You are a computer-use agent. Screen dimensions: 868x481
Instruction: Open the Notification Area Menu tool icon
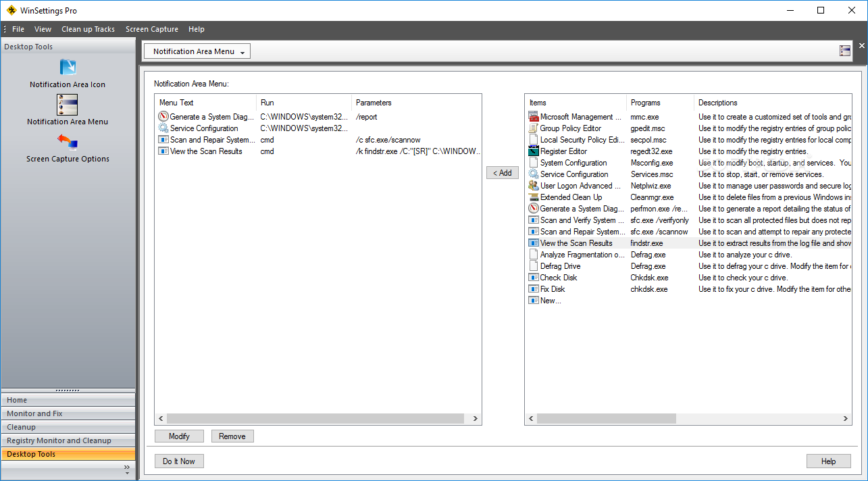coord(68,104)
